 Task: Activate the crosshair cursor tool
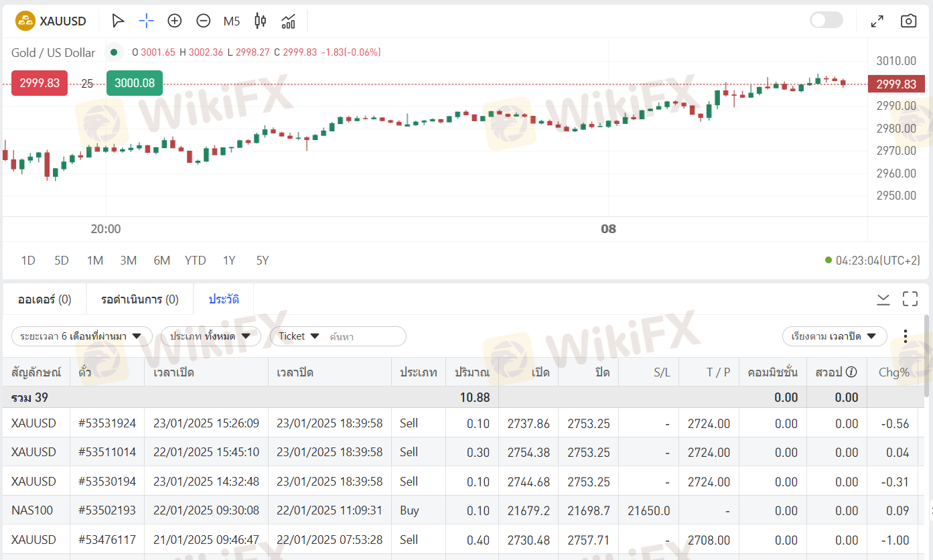146,21
